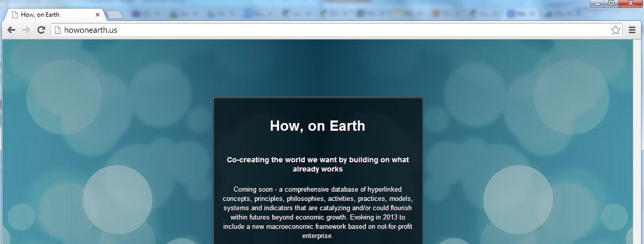Image resolution: width=644 pixels, height=244 pixels.
Task: Bookmark this page with the star icon
Action: 616,30
